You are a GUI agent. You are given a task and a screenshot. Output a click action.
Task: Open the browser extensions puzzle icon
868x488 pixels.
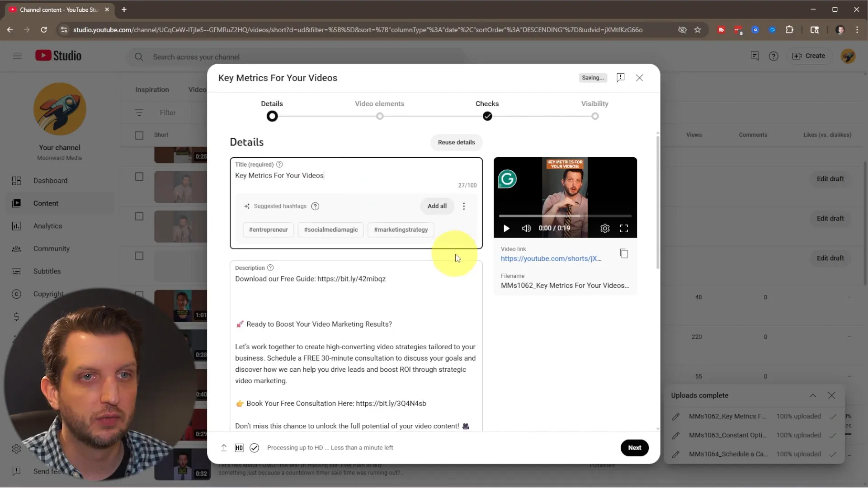click(x=789, y=30)
